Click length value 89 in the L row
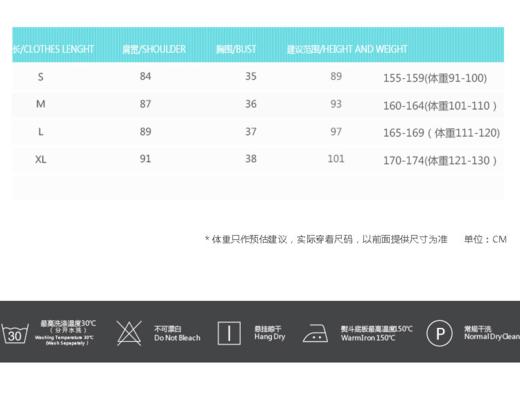Image resolution: width=520 pixels, height=418 pixels. coord(145,132)
